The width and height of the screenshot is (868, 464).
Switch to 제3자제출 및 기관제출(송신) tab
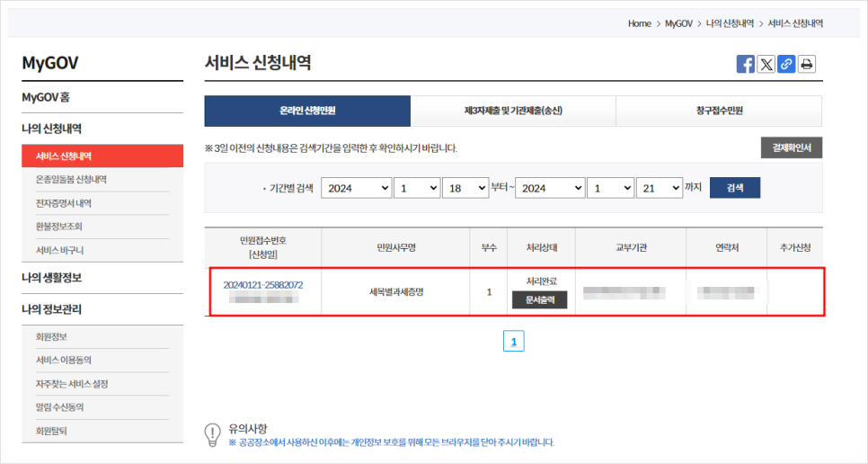(513, 111)
